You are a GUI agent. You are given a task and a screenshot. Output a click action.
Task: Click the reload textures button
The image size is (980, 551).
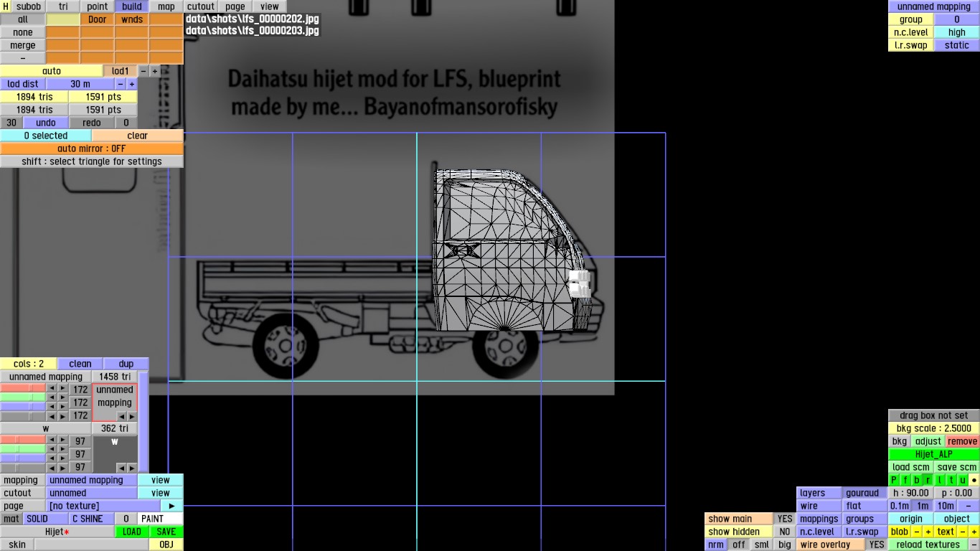click(x=928, y=545)
